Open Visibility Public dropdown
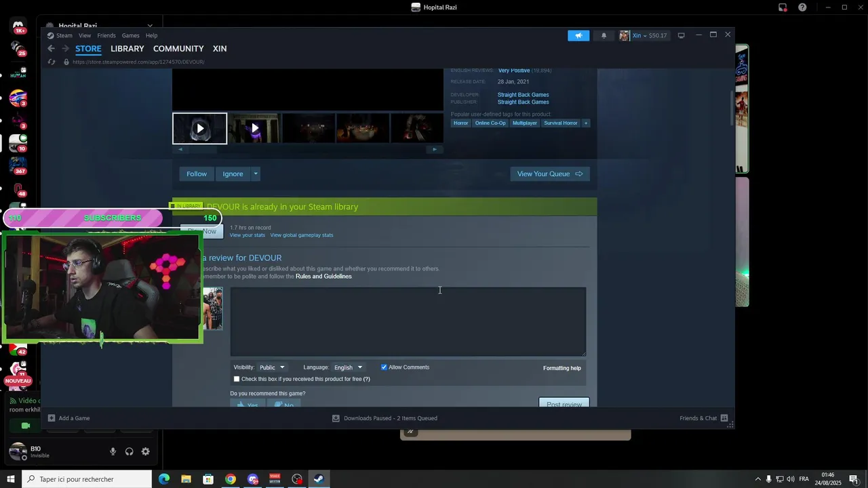The image size is (868, 488). point(272,367)
